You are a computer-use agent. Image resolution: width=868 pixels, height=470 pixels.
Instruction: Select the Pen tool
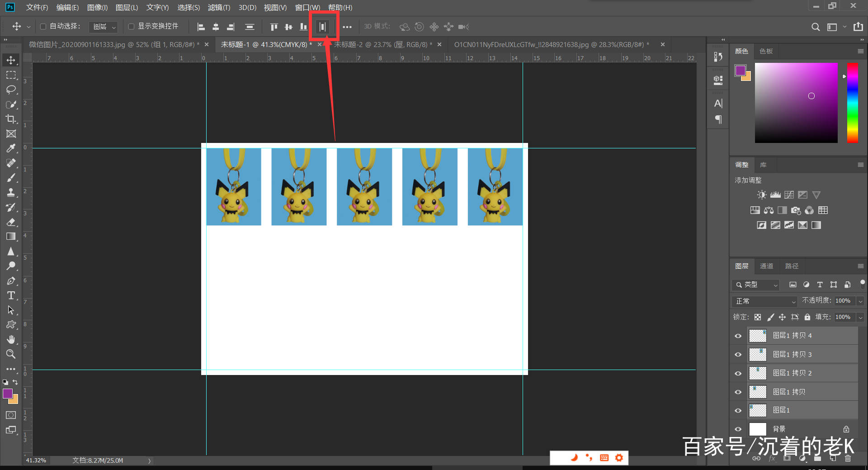click(x=11, y=281)
